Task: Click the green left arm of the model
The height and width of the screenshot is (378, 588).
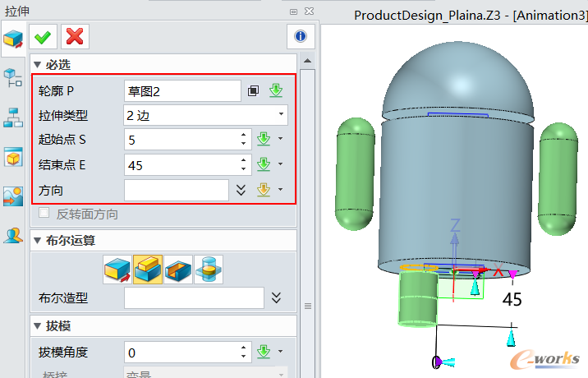Action: [356, 173]
